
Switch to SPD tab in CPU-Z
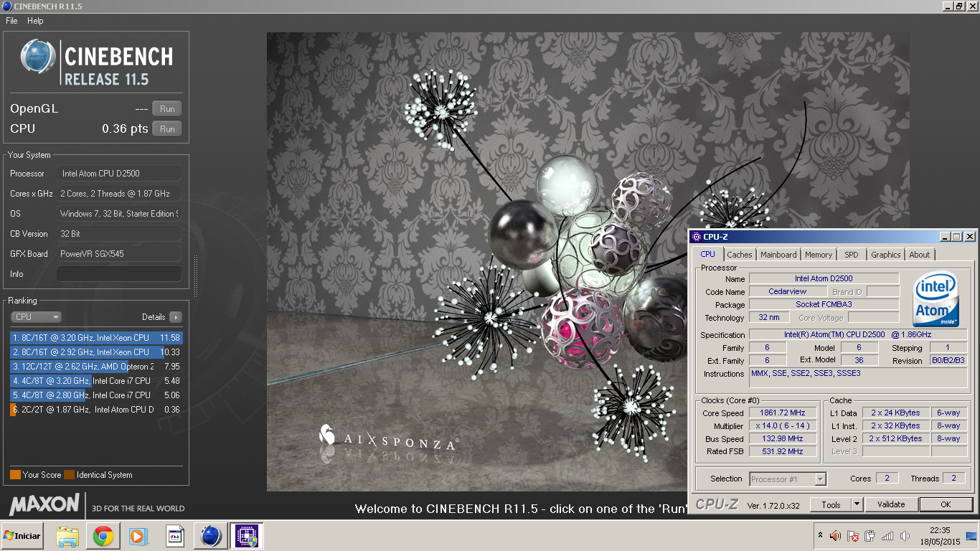(852, 255)
